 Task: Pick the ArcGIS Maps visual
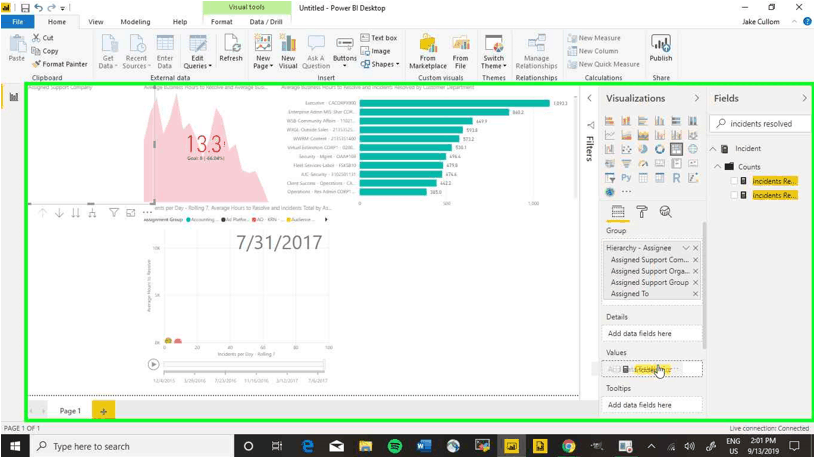(x=610, y=192)
